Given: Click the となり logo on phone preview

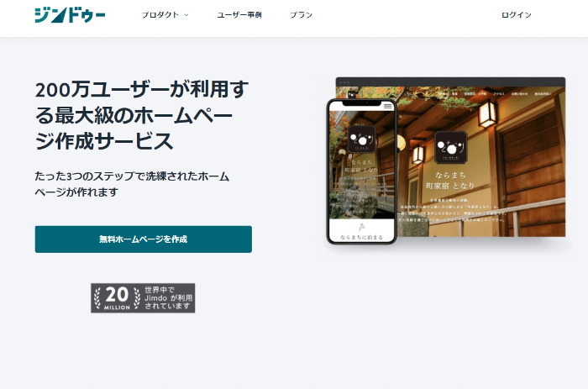Looking at the screenshot, I should click(361, 139).
